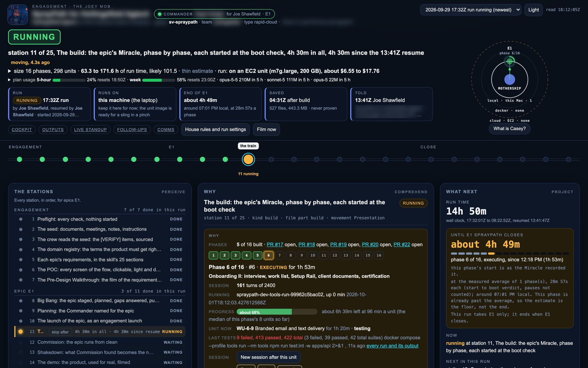The width and height of the screenshot is (588, 368).
Task: Select phase 1 green badge
Action: pos(213,255)
